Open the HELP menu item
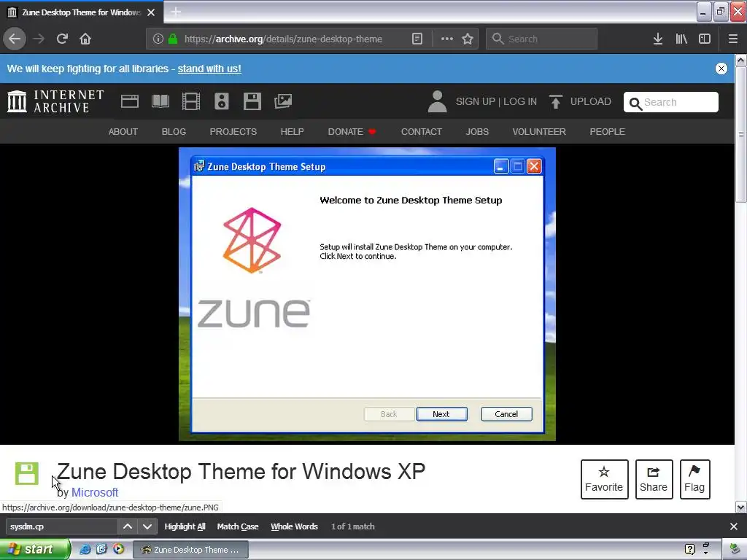This screenshot has height=560, width=747. pos(292,131)
